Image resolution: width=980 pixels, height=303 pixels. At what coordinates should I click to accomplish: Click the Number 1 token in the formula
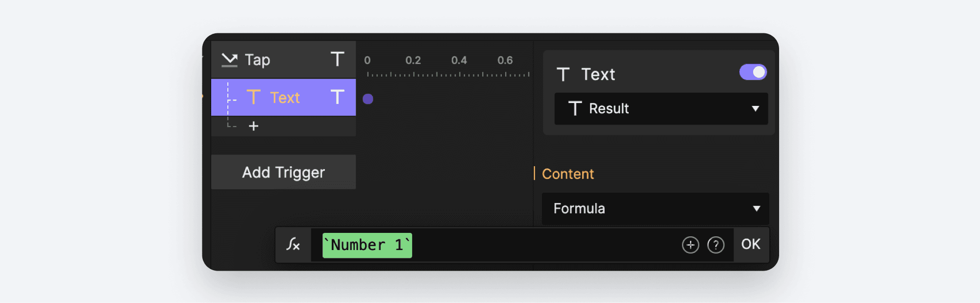[366, 245]
